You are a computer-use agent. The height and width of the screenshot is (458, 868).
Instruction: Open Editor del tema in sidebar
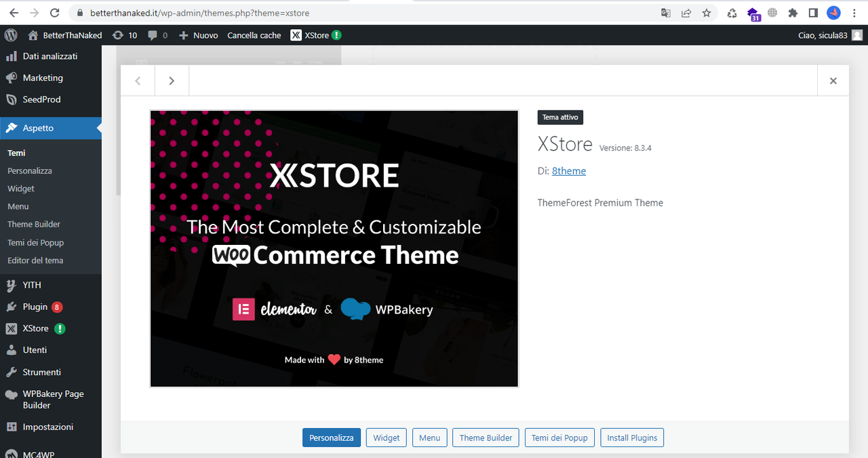tap(35, 261)
